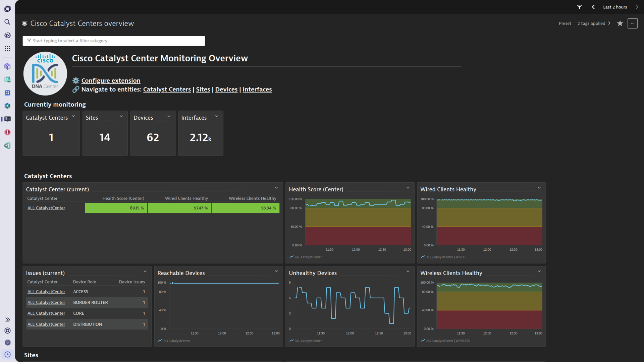This screenshot has width=644, height=362.
Task: Click the filter category input field
Action: point(114,41)
